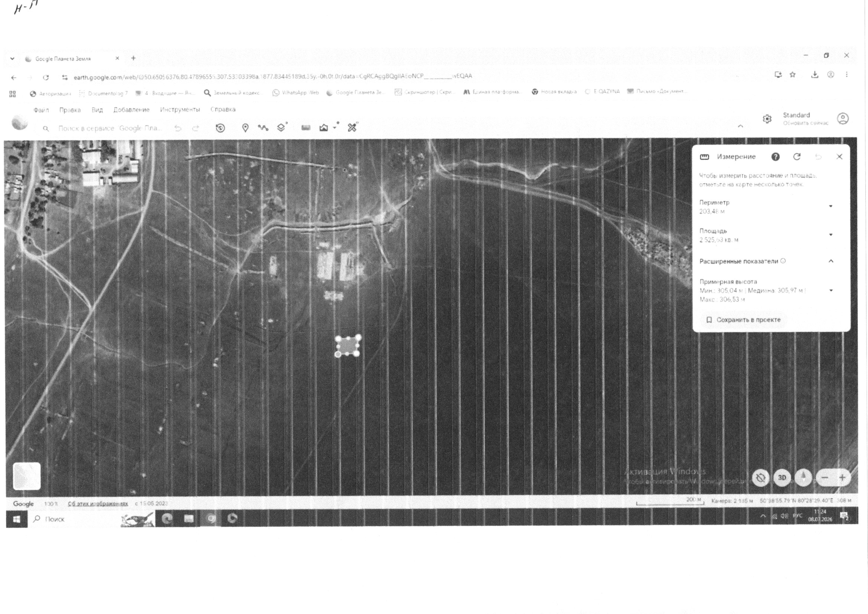This screenshot has height=614, width=868.
Task: Undo last measurement point in Измерение panel
Action: (819, 157)
